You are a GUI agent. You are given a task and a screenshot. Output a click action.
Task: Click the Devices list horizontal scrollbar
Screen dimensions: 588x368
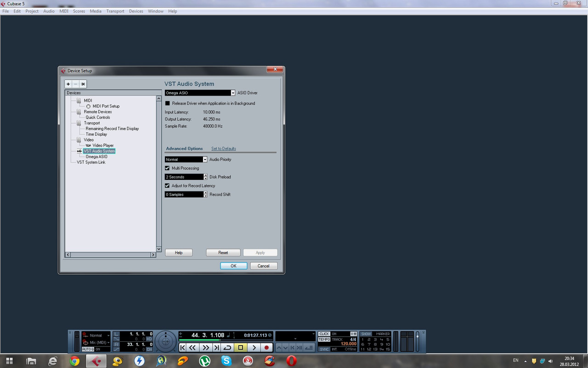point(111,255)
